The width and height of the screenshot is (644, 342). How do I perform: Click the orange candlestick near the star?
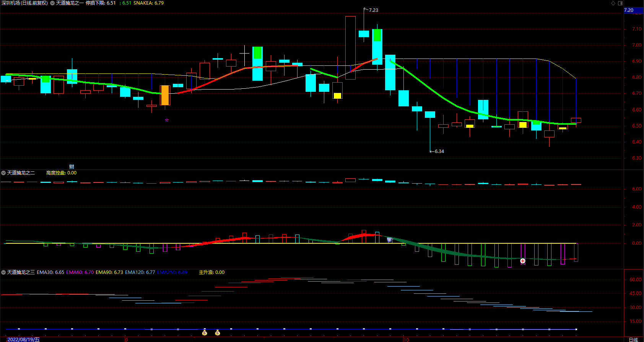point(165,95)
